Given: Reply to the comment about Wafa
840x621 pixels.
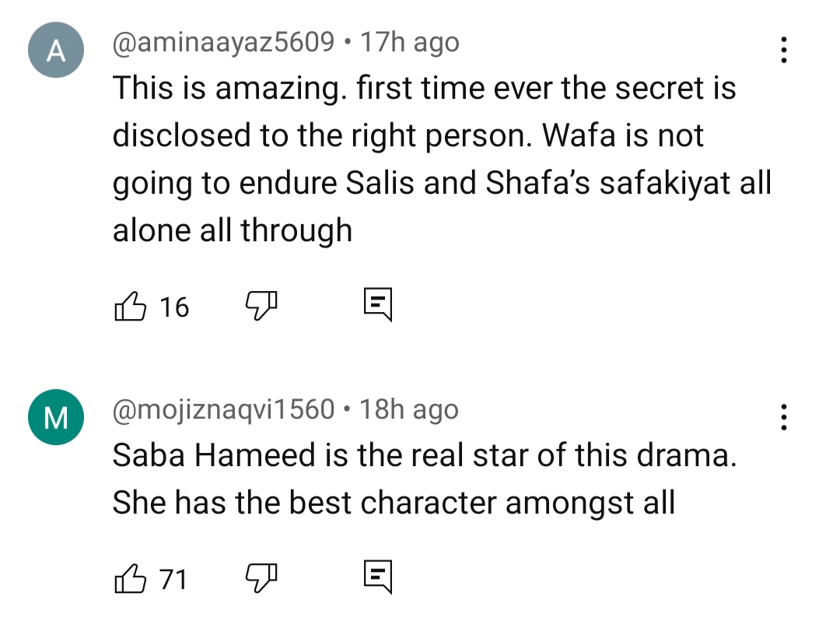Looking at the screenshot, I should [378, 307].
